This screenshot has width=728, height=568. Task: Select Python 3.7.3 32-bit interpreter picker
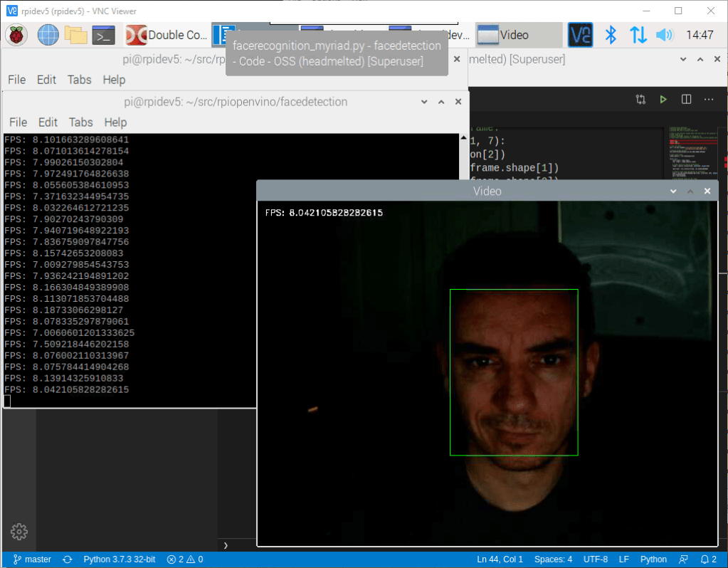click(119, 559)
